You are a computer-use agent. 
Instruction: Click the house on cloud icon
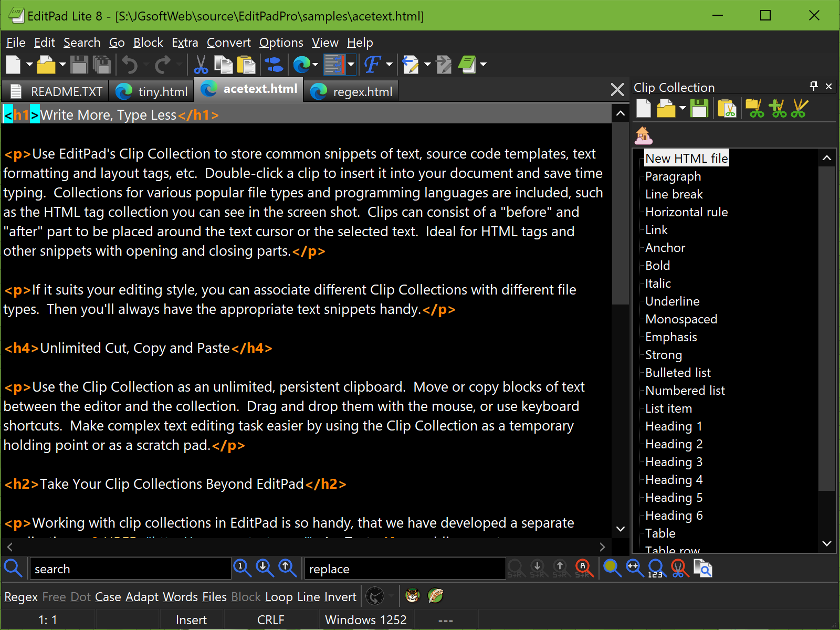pyautogui.click(x=643, y=135)
